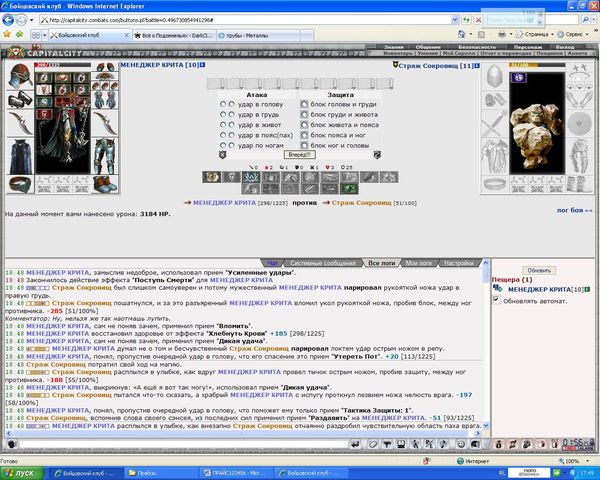This screenshot has height=480, width=600.
Task: Open the home button dropdown arrow
Action: pyautogui.click(x=471, y=34)
